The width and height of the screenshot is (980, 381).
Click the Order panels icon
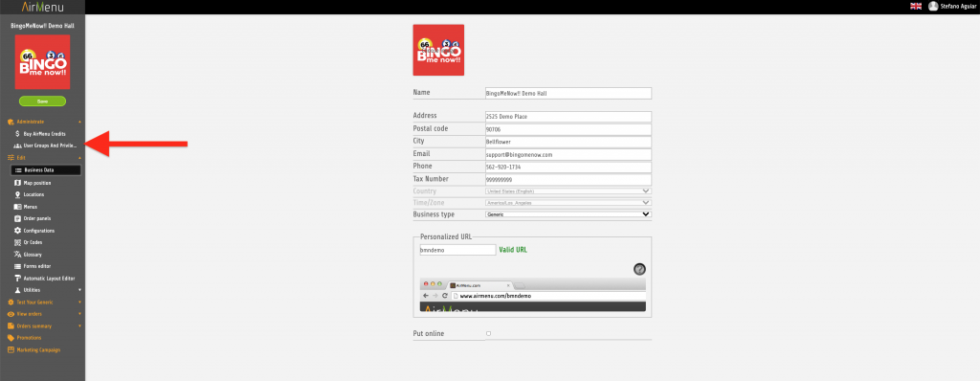pos(17,218)
